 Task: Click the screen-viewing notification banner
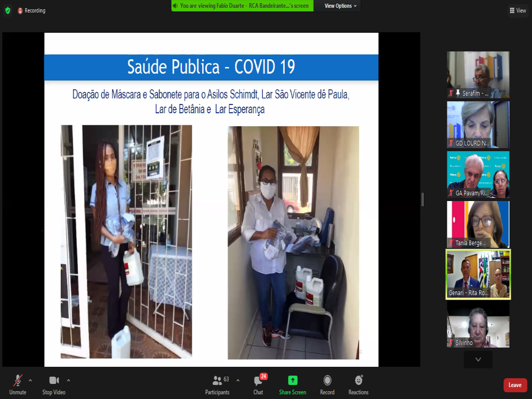click(x=243, y=6)
